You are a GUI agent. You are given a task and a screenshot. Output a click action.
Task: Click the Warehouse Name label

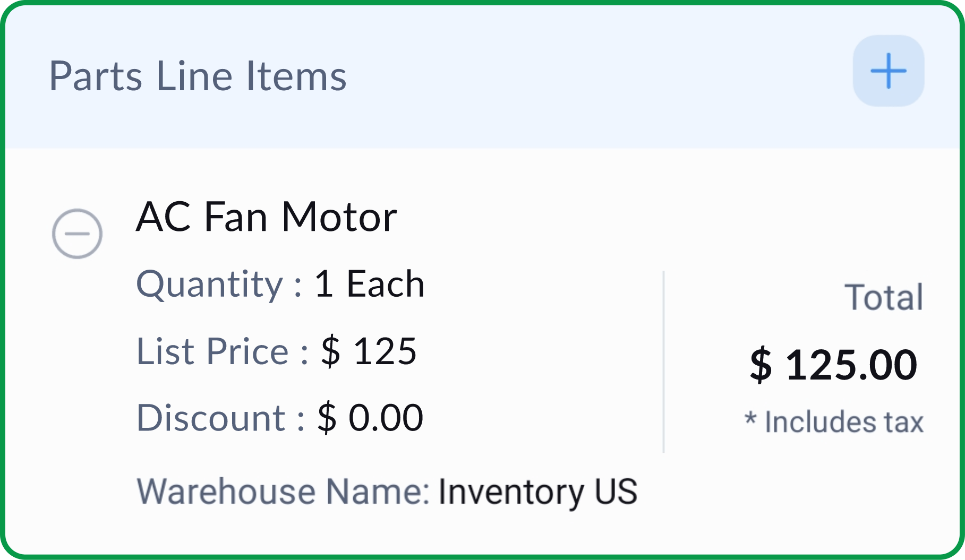[x=283, y=492]
